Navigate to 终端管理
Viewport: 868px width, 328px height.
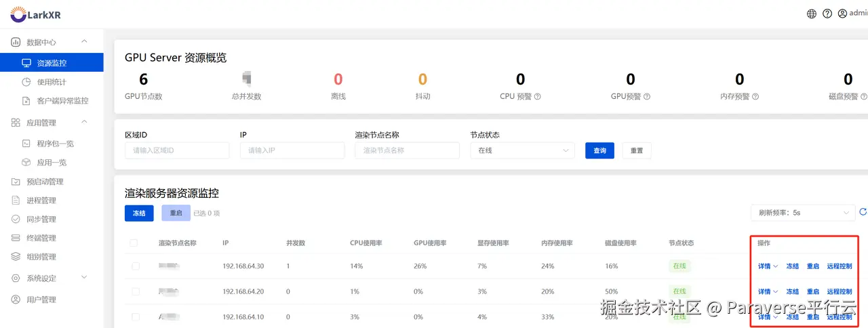[x=41, y=239]
